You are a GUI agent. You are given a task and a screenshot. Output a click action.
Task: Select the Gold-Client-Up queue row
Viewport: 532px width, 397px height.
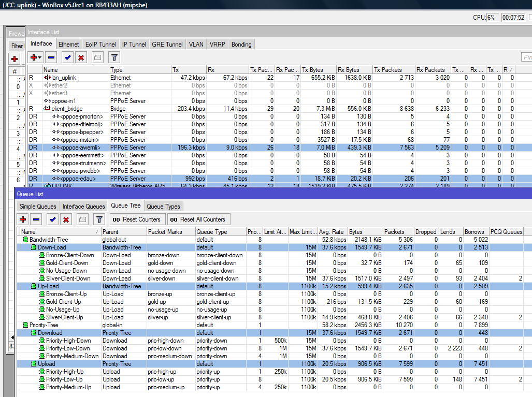coord(275,302)
